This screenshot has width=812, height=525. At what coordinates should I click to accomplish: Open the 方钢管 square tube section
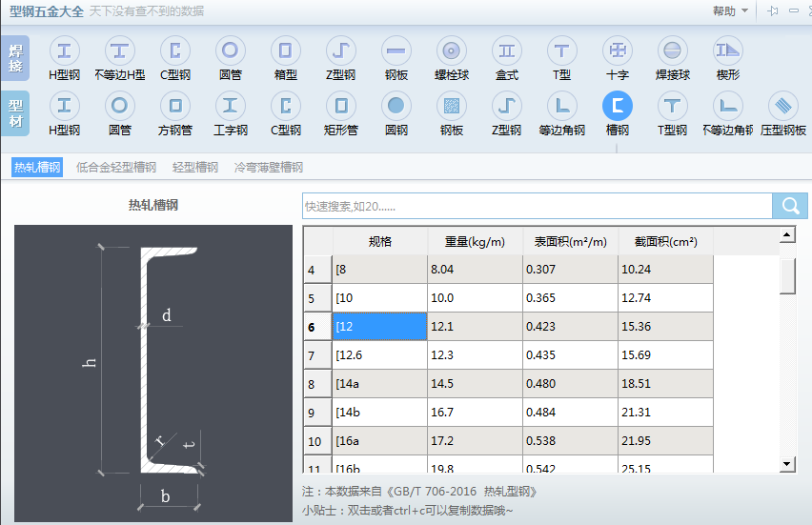pos(175,106)
